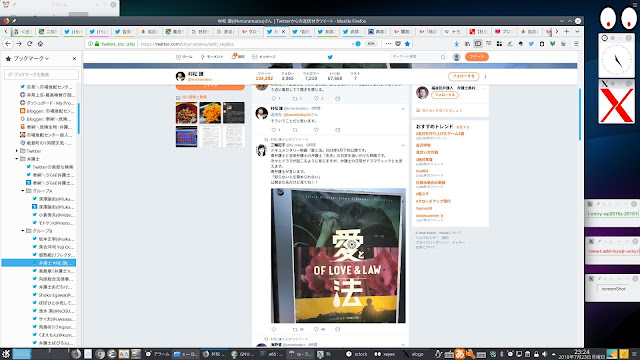
Task: Click the bookmark search input field
Action: click(x=41, y=75)
